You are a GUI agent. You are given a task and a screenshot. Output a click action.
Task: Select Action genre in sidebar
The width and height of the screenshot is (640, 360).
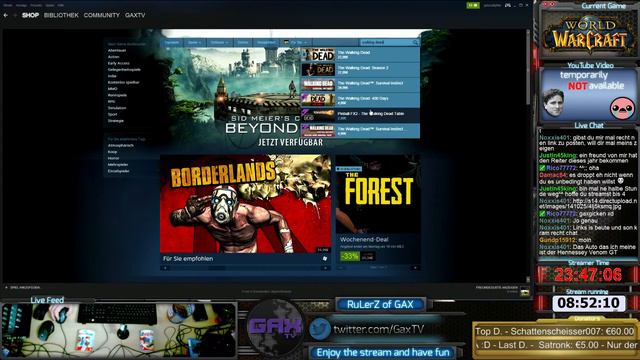pyautogui.click(x=113, y=57)
